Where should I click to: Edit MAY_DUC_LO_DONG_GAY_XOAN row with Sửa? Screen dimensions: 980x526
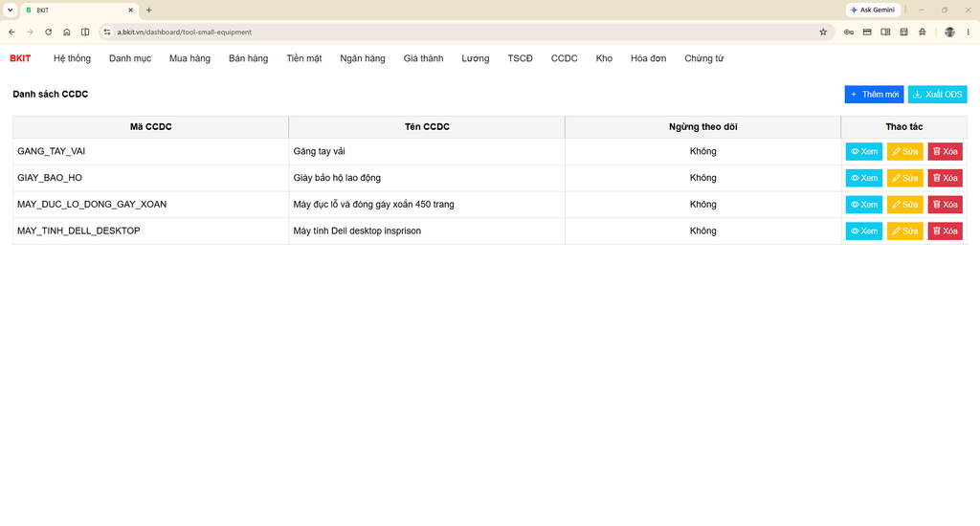click(905, 205)
